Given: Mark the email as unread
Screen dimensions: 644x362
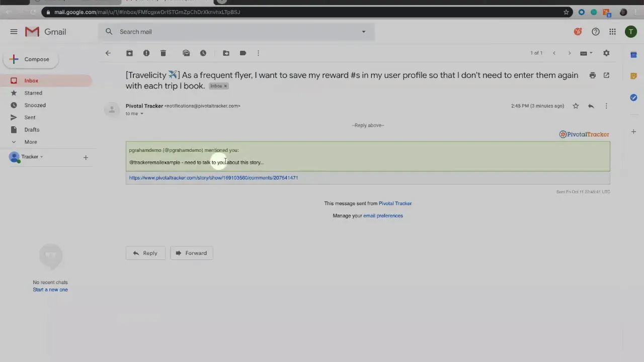Looking at the screenshot, I should click(186, 53).
